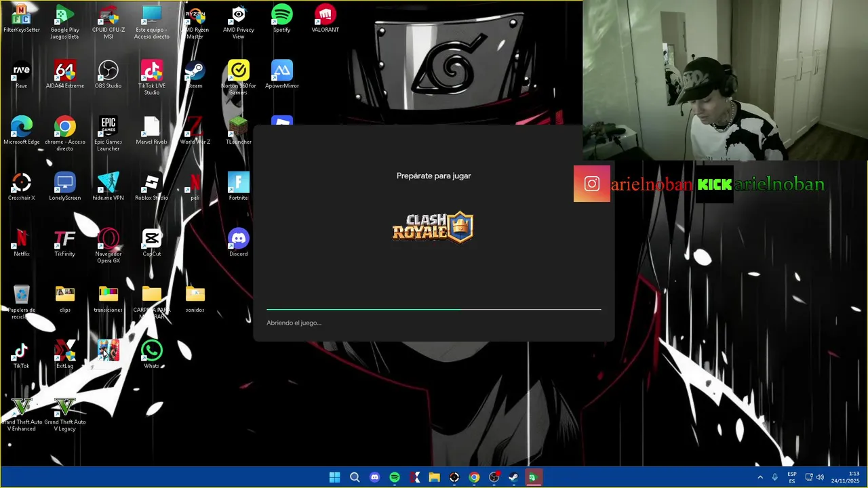Open Navegador Opera GX icon

108,246
